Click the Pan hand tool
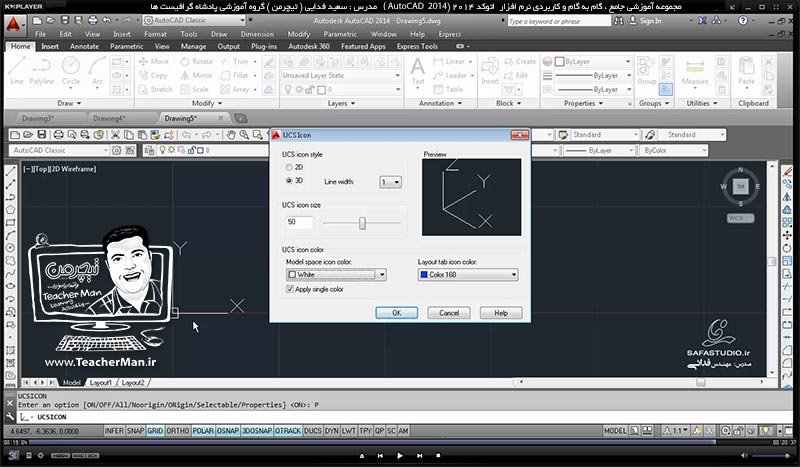Image resolution: width=800 pixels, height=467 pixels. click(x=231, y=135)
